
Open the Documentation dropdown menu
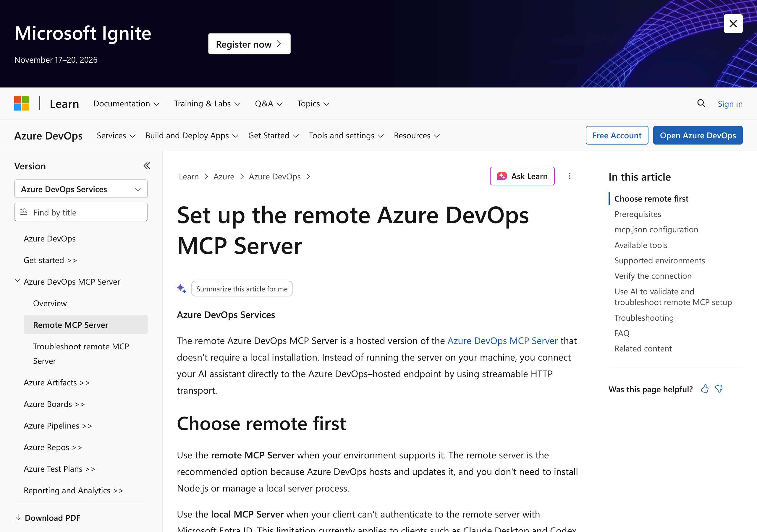point(126,103)
